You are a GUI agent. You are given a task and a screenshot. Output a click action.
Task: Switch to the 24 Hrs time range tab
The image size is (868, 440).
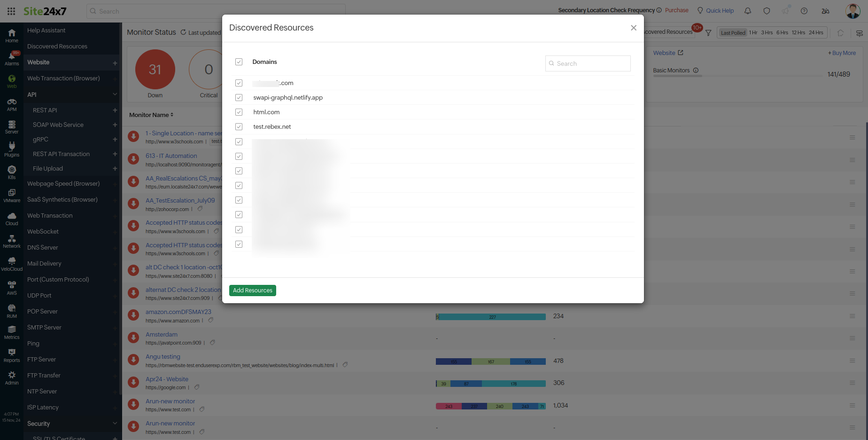816,32
